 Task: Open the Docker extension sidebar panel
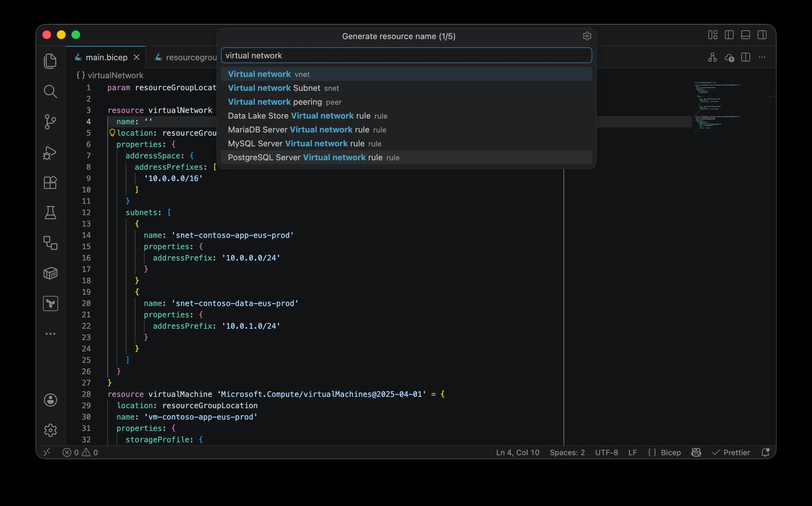tap(50, 273)
